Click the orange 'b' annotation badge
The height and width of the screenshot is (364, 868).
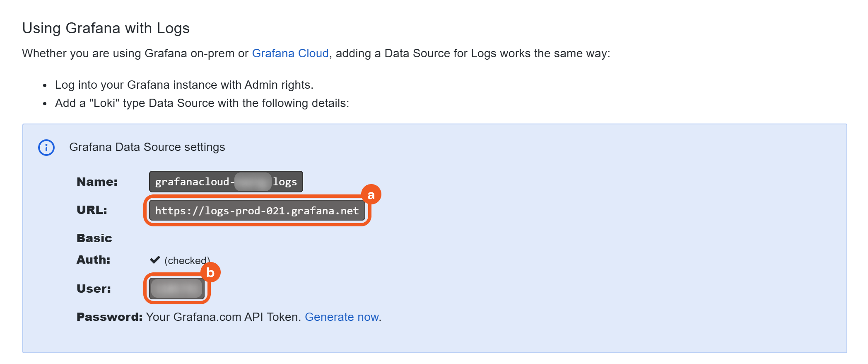tap(210, 272)
